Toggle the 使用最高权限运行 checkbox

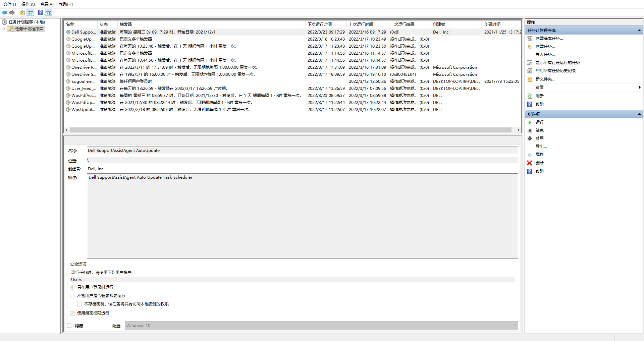[x=72, y=313]
